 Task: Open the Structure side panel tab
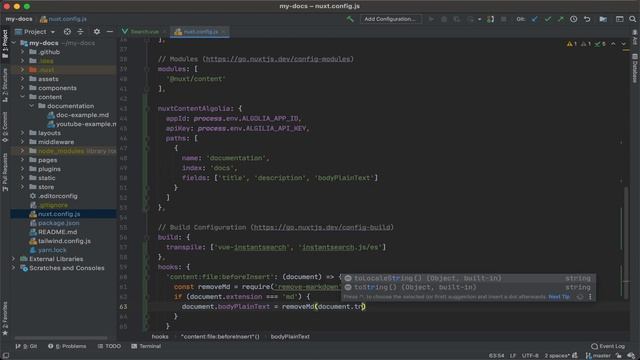(x=5, y=85)
